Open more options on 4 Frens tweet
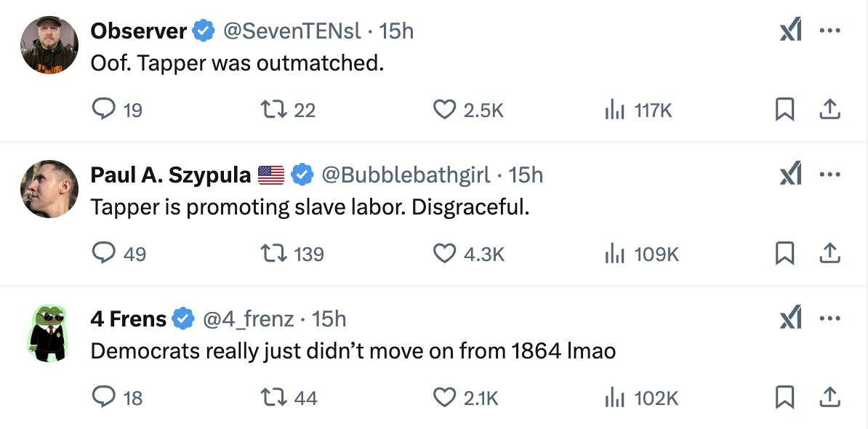 click(x=829, y=318)
